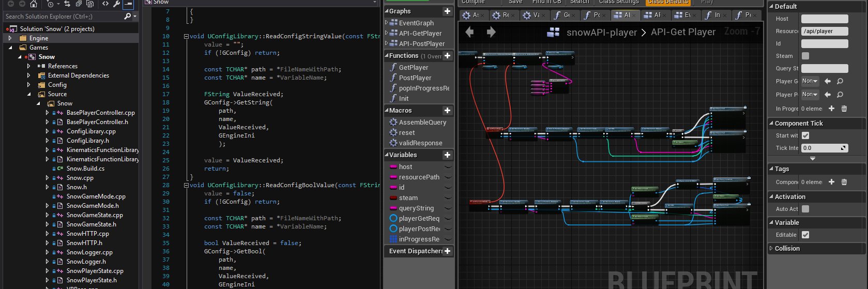The height and width of the screenshot is (289, 868).
Task: Browse to Player Post asset magnifier icon
Action: click(840, 95)
